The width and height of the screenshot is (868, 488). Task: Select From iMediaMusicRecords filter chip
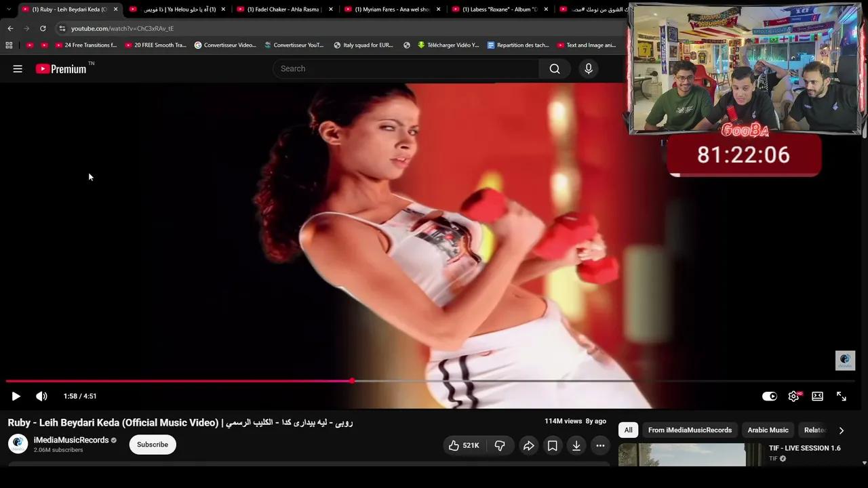(x=690, y=430)
